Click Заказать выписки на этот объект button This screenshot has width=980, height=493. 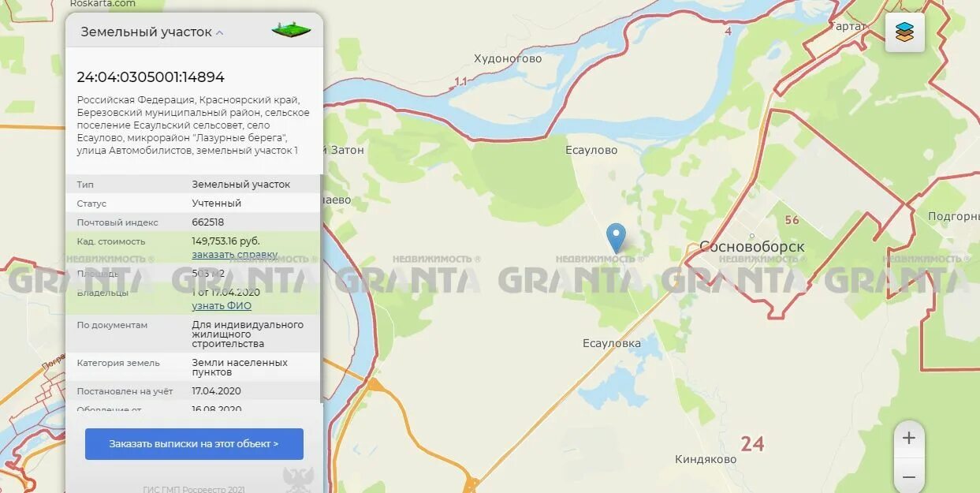click(194, 444)
